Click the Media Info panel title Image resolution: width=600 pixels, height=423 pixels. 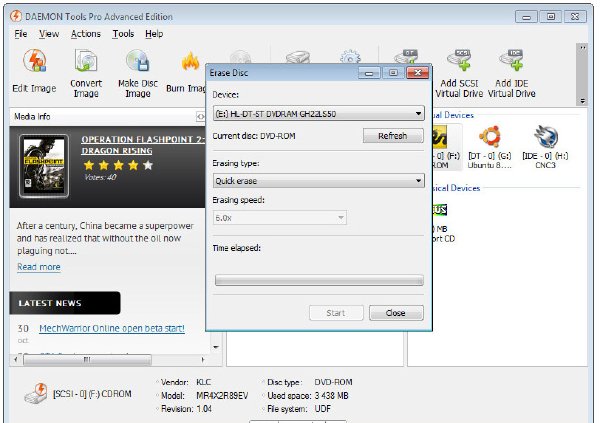pyautogui.click(x=32, y=116)
